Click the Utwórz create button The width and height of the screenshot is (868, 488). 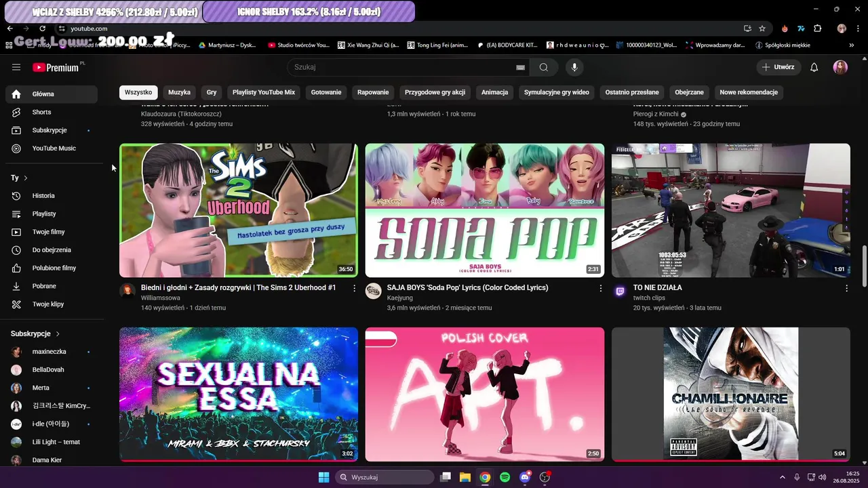click(x=778, y=67)
